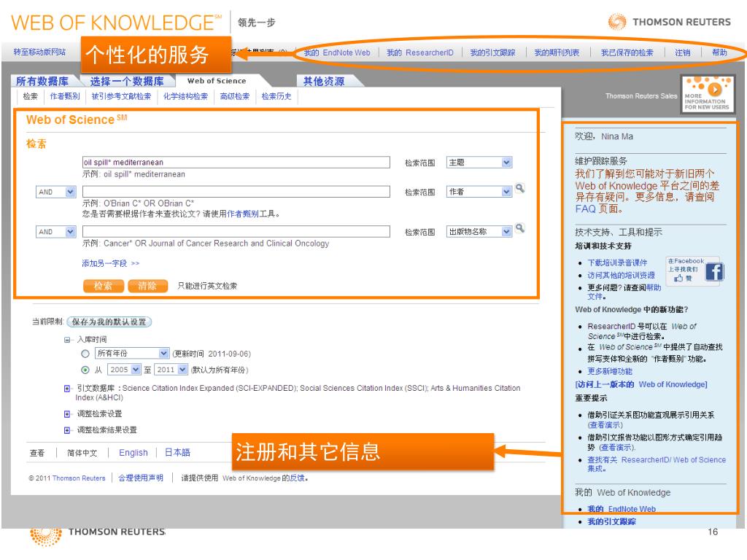
Task: Open the 访问其他的培训资源 link
Action: (622, 275)
